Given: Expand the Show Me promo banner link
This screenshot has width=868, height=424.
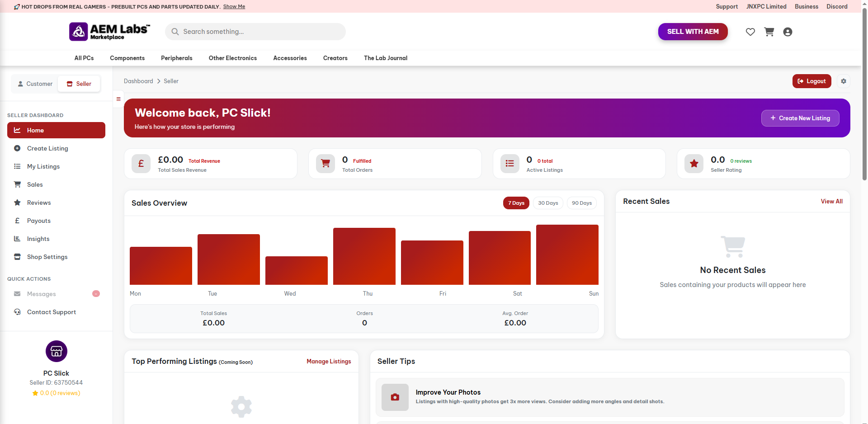Looking at the screenshot, I should tap(234, 6).
